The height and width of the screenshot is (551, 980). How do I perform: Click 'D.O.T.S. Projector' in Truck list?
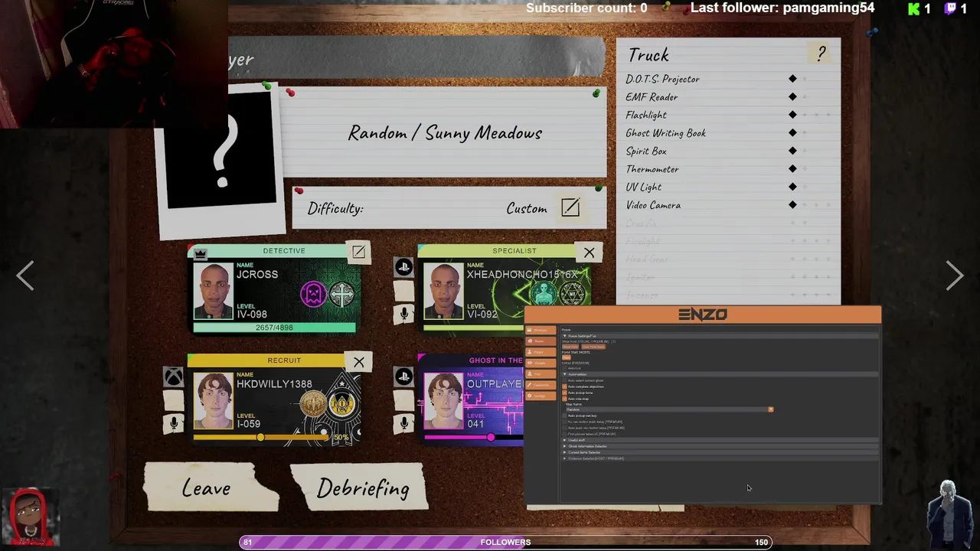[663, 79]
